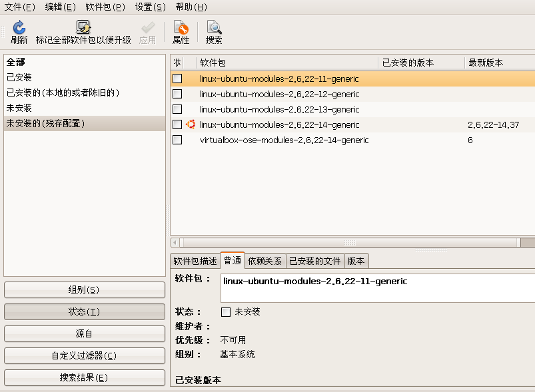
Task: Click the horizontal scrollbar left arrow
Action: coord(175,243)
